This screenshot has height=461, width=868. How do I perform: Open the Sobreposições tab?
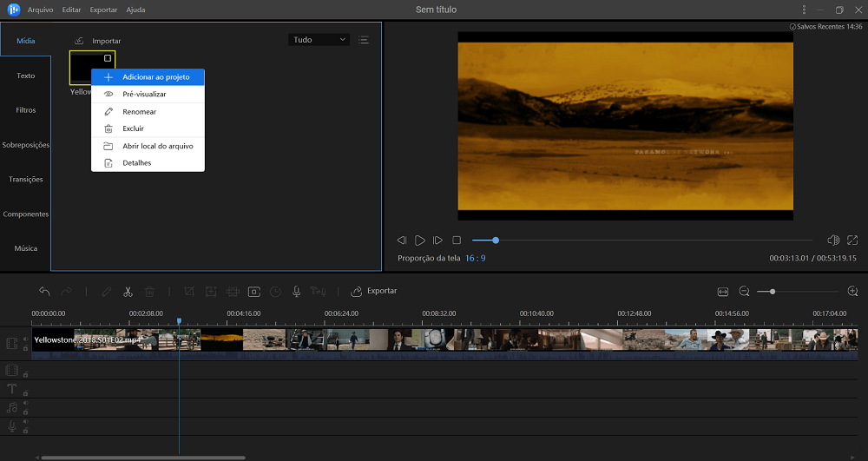pyautogui.click(x=25, y=145)
